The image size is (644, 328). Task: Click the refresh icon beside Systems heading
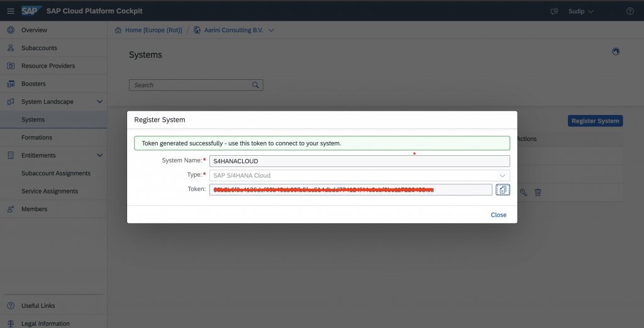pos(615,52)
